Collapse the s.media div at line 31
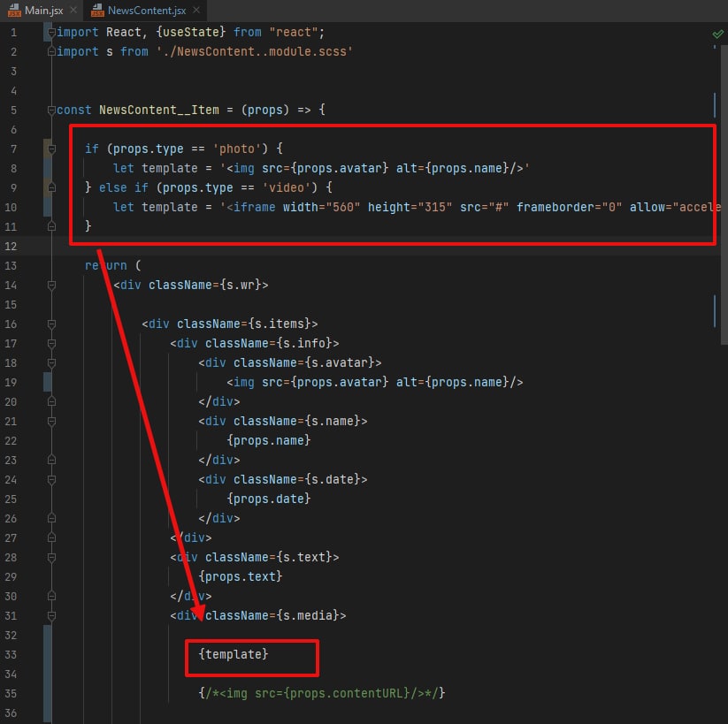This screenshot has height=724, width=728. pyautogui.click(x=51, y=615)
